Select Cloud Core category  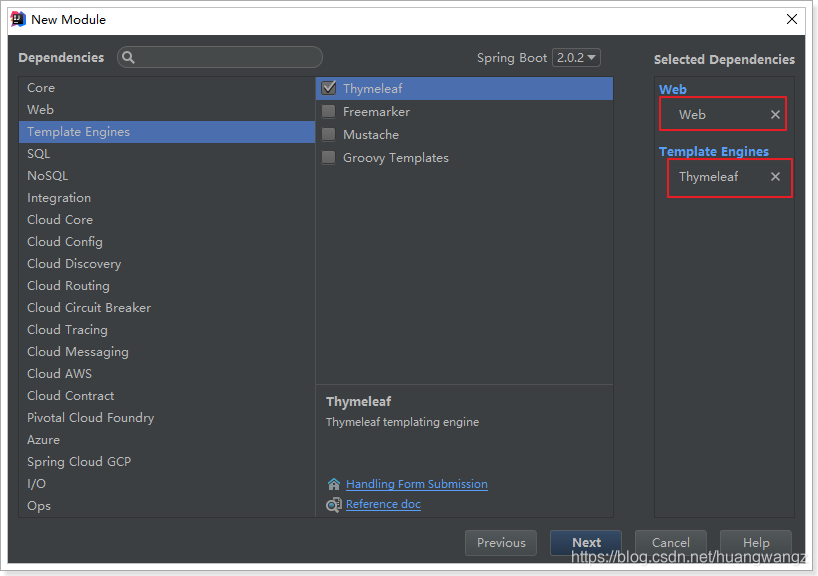(167, 220)
